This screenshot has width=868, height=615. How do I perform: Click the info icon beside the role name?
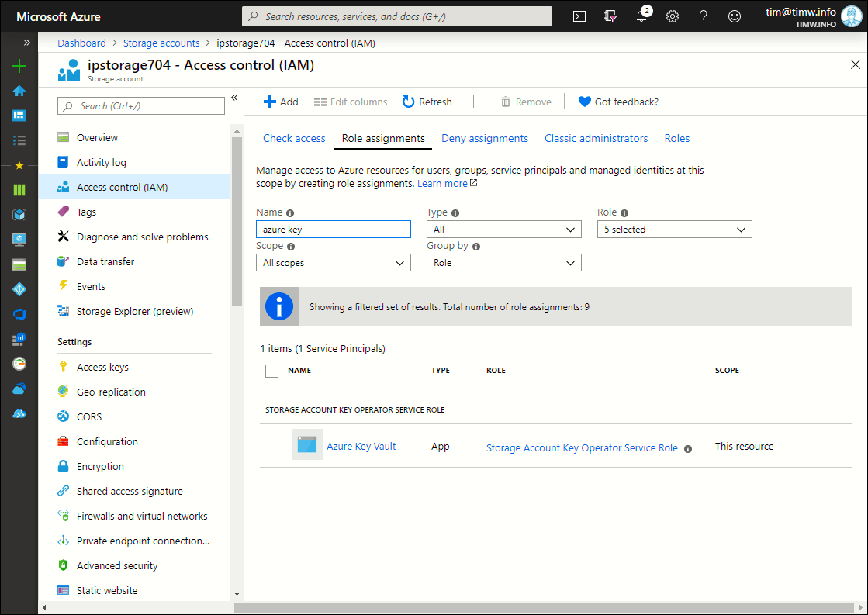688,448
